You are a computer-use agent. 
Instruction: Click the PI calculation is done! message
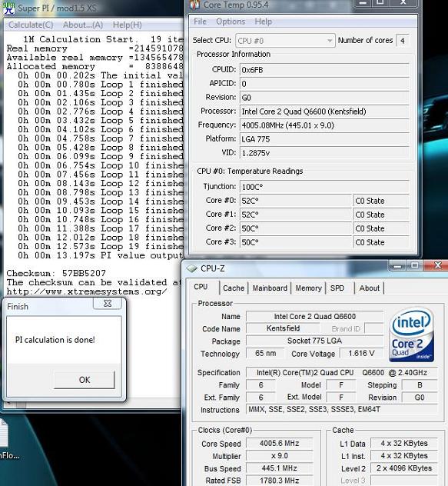click(x=55, y=340)
